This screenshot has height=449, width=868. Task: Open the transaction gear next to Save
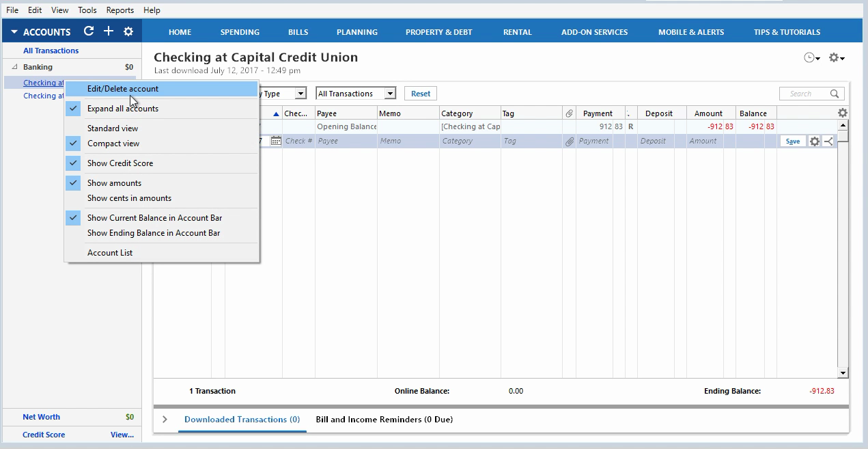[814, 141]
